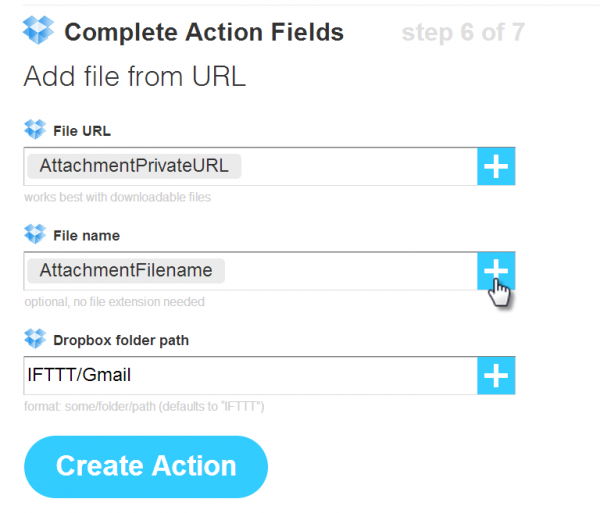Click 'optional, no file extension needed' hint text
Image resolution: width=600 pixels, height=513 pixels.
(115, 302)
